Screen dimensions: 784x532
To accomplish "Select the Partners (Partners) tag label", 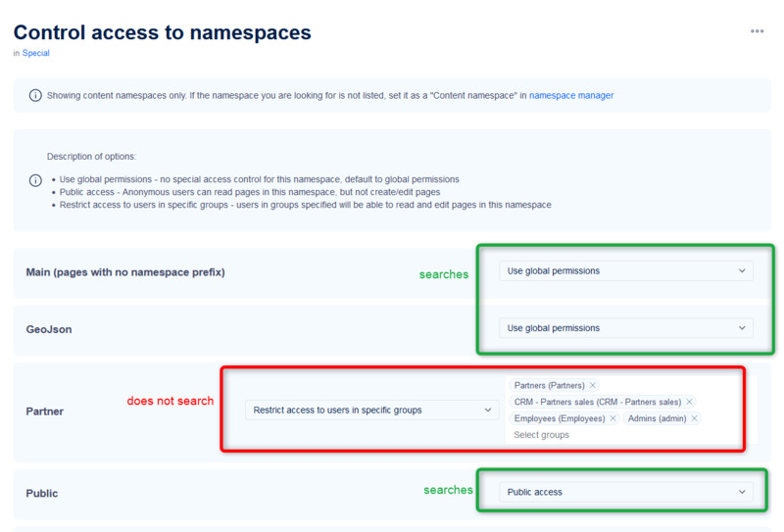I will tap(549, 386).
